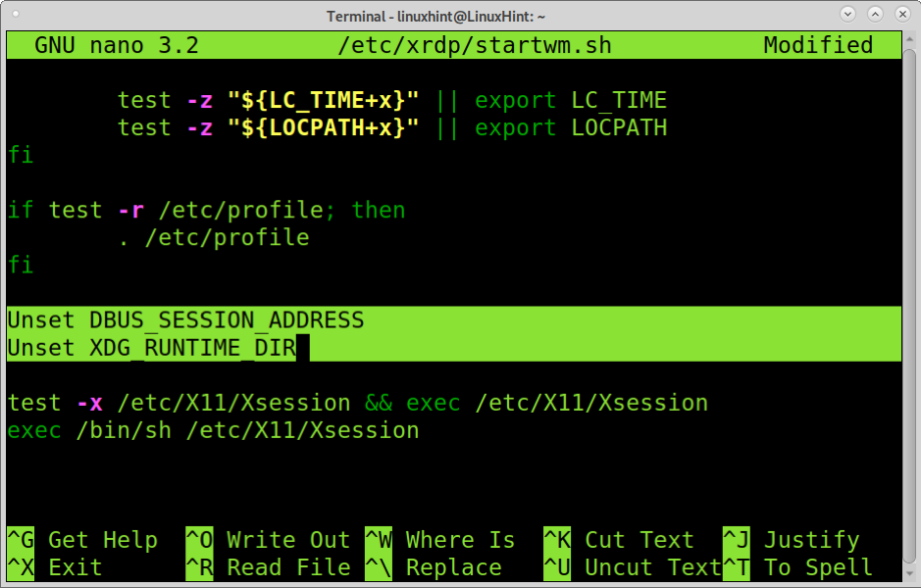Click the scrollbar down arrow
Screen dimensions: 921x588
click(x=909, y=571)
